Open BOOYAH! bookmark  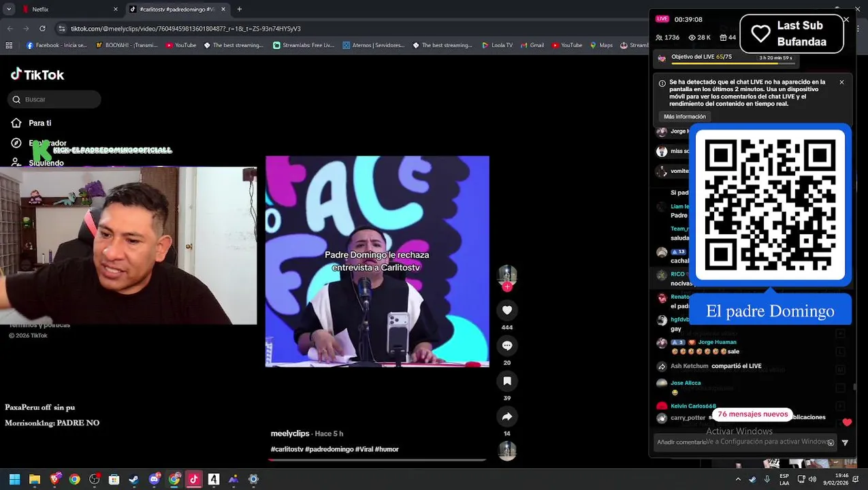coord(127,45)
